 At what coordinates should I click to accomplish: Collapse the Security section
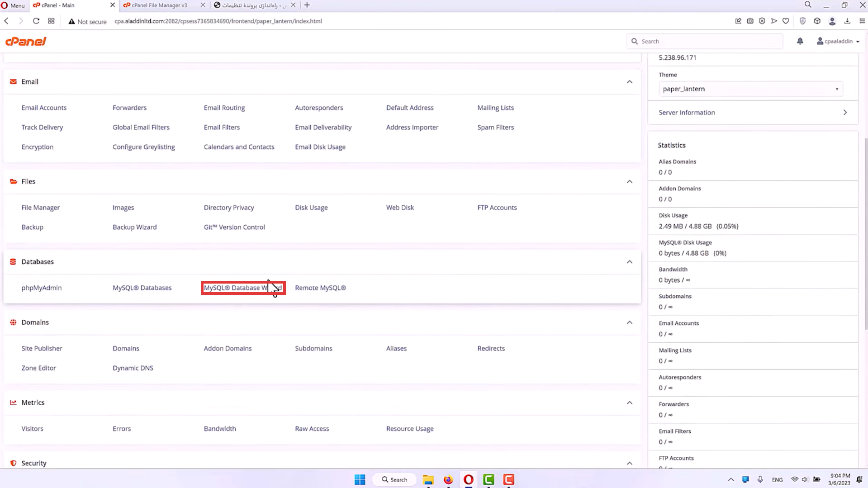coord(629,463)
